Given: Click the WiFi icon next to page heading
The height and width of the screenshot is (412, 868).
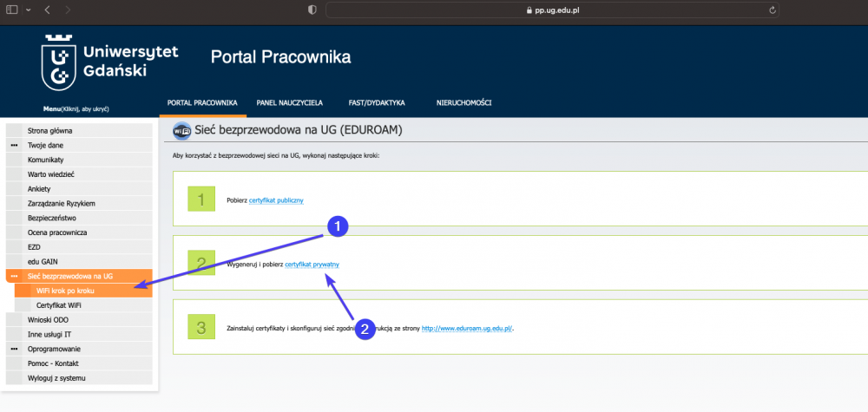Looking at the screenshot, I should coord(182,131).
